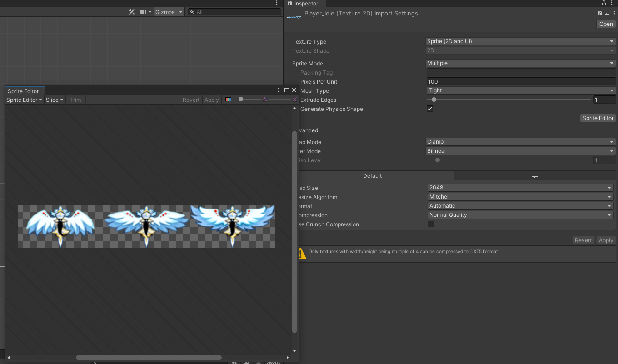Enable Use Crunch Compression
Viewport: 618px width, 364px height.
pos(431,224)
